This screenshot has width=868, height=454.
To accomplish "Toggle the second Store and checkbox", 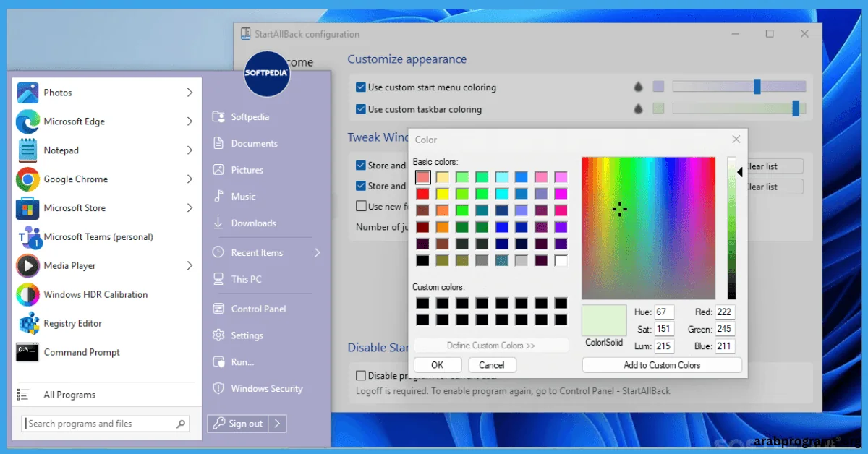I will click(x=361, y=186).
